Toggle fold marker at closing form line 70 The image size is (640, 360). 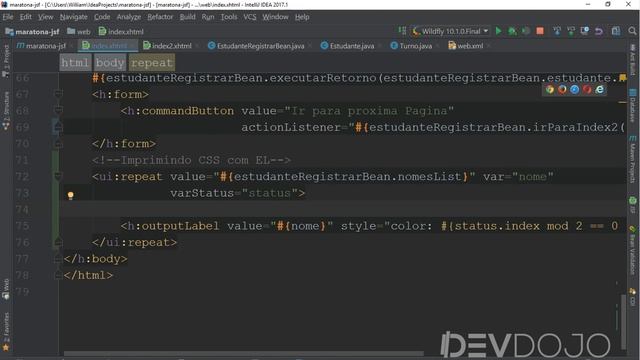click(58, 144)
